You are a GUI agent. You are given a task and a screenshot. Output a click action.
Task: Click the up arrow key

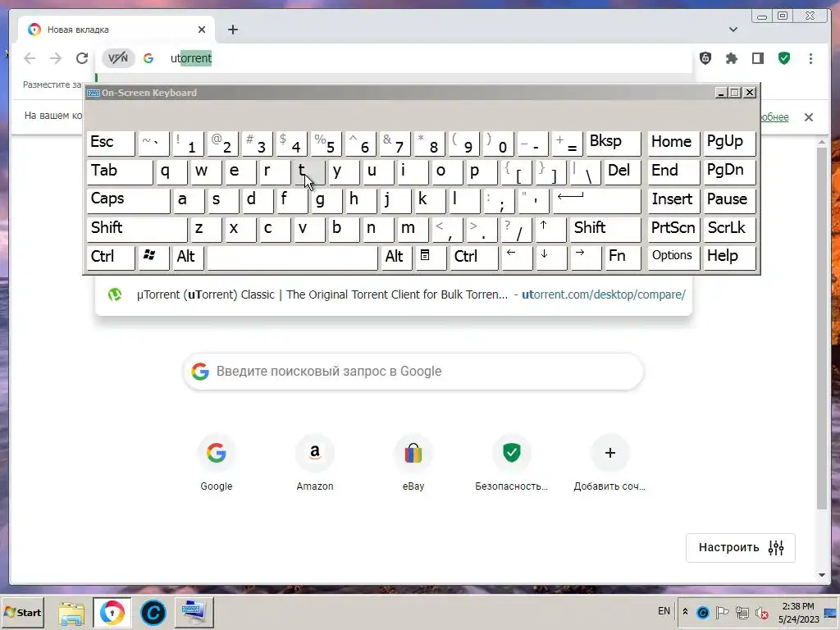coord(550,230)
